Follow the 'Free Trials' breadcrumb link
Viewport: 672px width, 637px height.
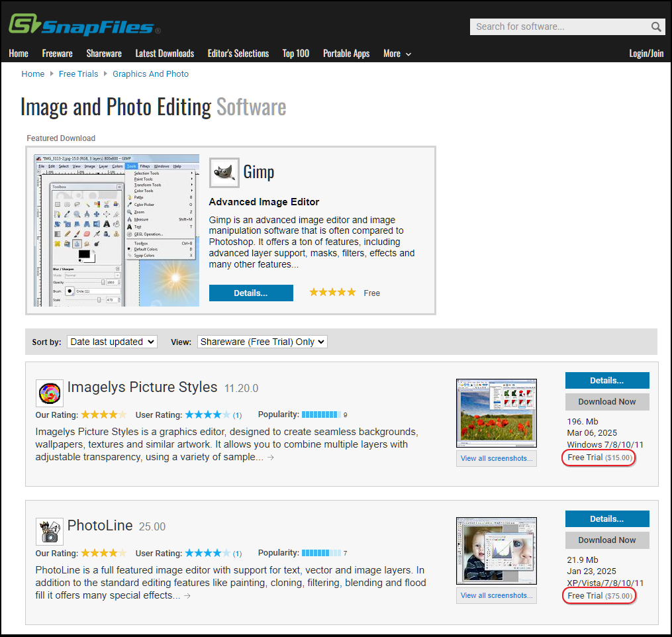78,73
